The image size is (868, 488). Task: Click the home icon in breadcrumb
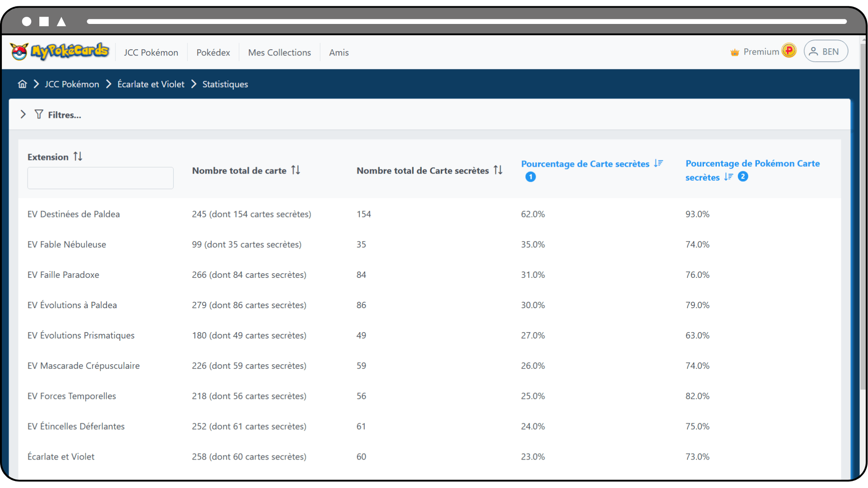[22, 84]
